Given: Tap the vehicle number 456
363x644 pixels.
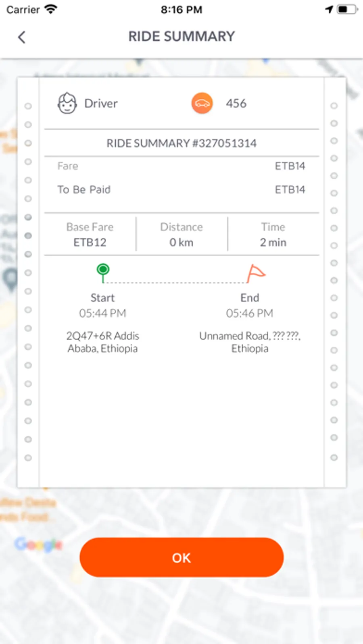Looking at the screenshot, I should click(236, 104).
